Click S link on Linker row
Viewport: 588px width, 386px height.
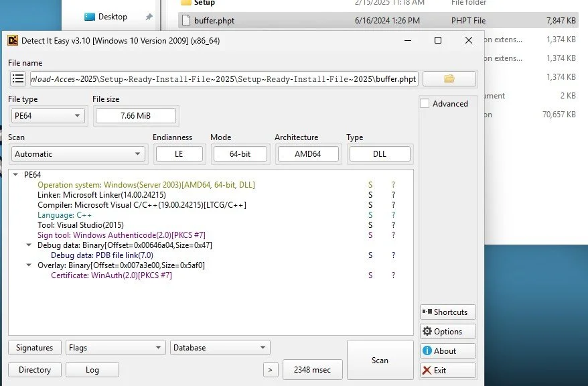tap(370, 195)
